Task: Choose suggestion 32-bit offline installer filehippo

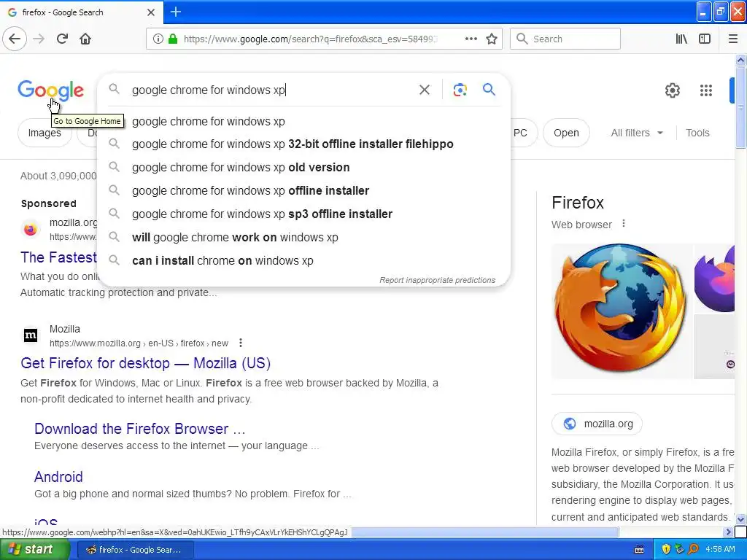Action: point(303,144)
